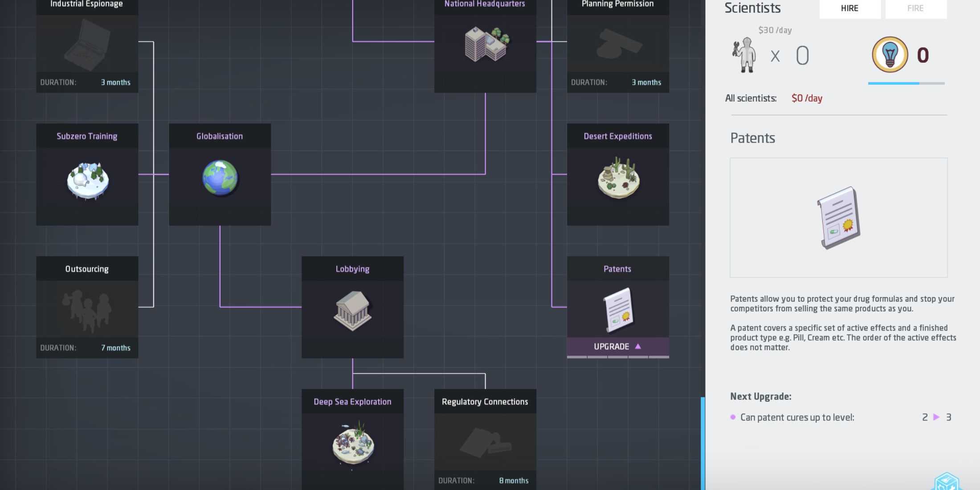
Task: Click the Scientists panel heading
Action: click(752, 8)
